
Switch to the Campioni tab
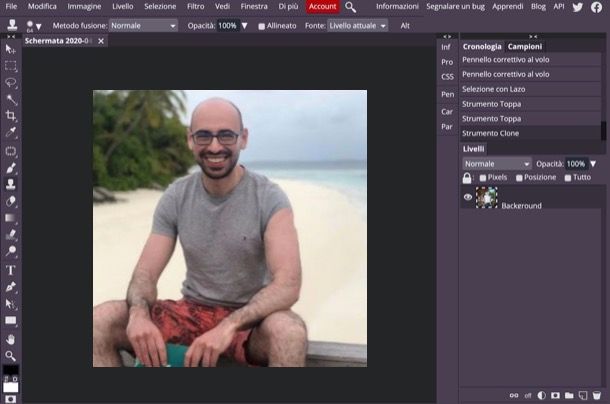coord(524,47)
